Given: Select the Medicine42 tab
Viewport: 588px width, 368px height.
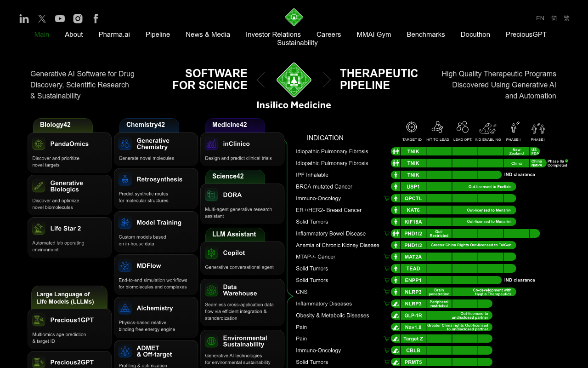Looking at the screenshot, I should coord(236,125).
